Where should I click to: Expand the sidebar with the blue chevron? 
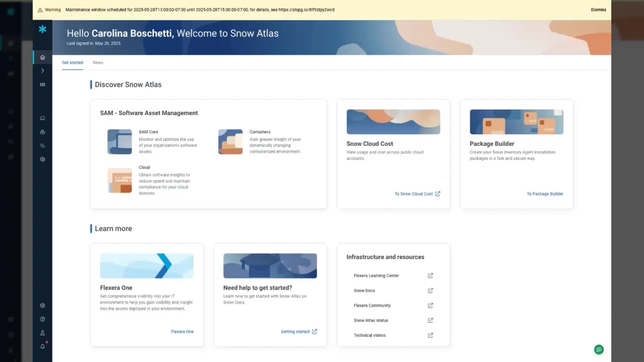pos(42,71)
